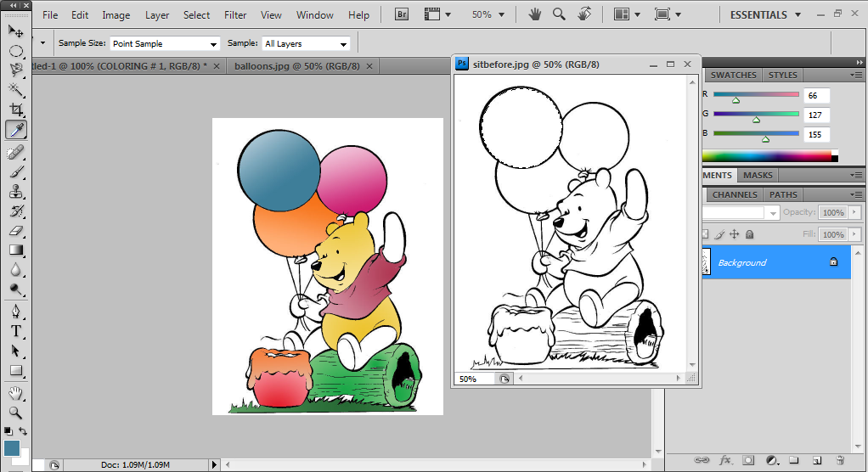Open the Sample Size dropdown
This screenshot has width=868, height=472.
(x=165, y=43)
